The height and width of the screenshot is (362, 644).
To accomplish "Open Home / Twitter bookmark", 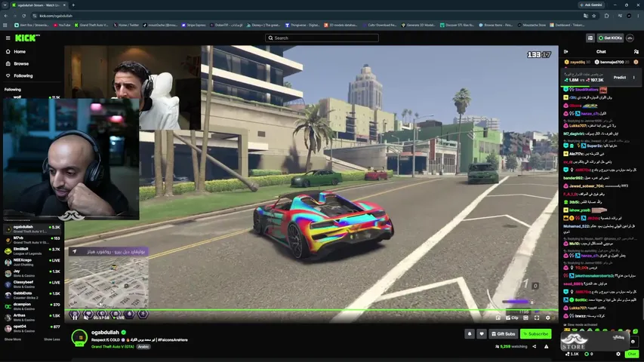I will click(x=125, y=25).
